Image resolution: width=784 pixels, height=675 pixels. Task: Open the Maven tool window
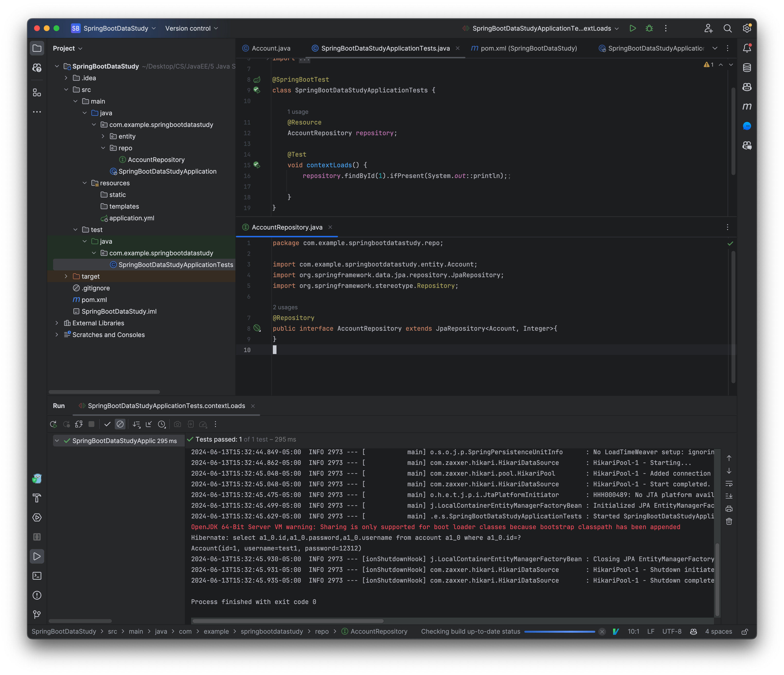747,107
